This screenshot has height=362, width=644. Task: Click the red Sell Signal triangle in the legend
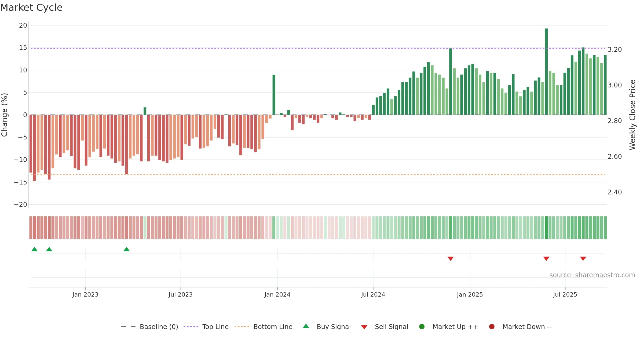tap(364, 327)
